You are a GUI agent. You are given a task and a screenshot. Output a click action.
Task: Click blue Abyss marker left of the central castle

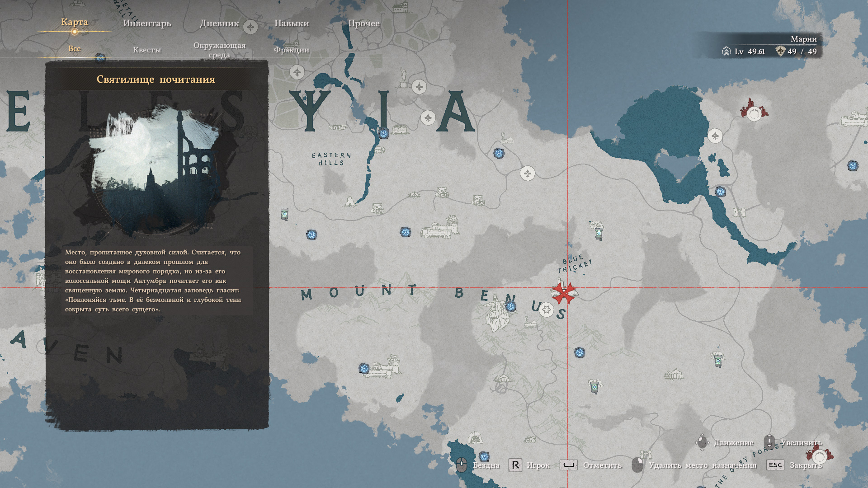pyautogui.click(x=406, y=232)
